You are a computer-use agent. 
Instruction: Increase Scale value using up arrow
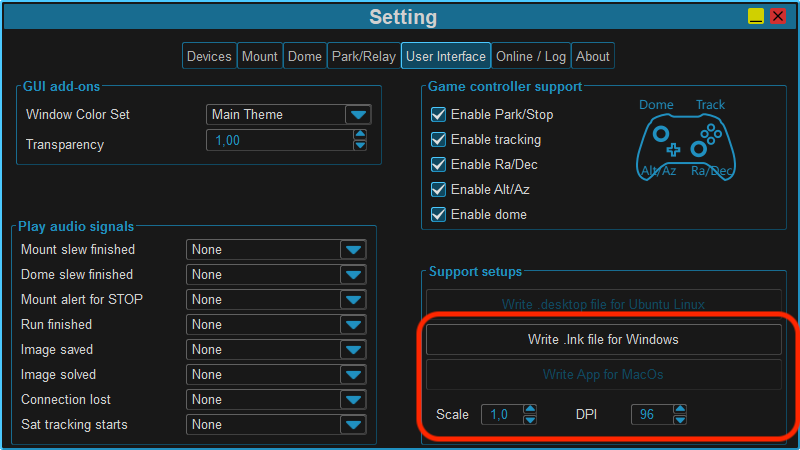(x=530, y=409)
